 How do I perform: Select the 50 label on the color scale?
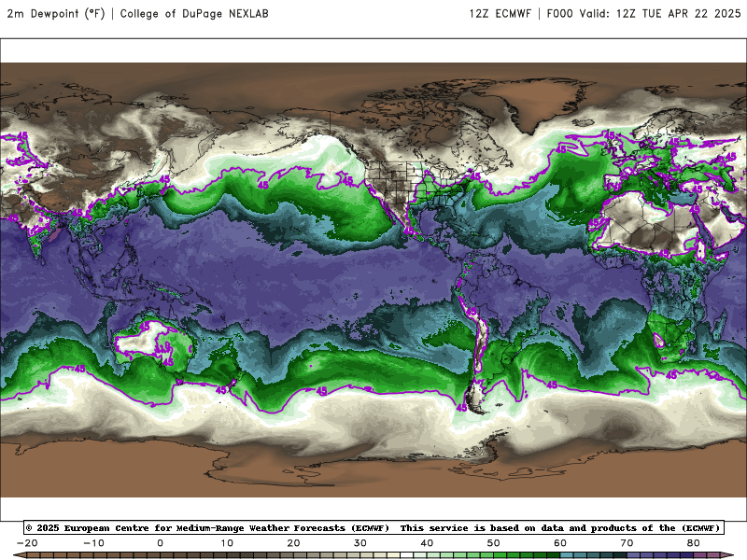(x=494, y=543)
